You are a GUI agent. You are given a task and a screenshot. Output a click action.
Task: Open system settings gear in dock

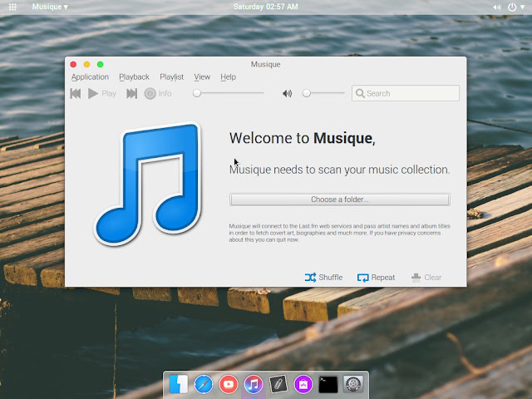click(x=353, y=384)
